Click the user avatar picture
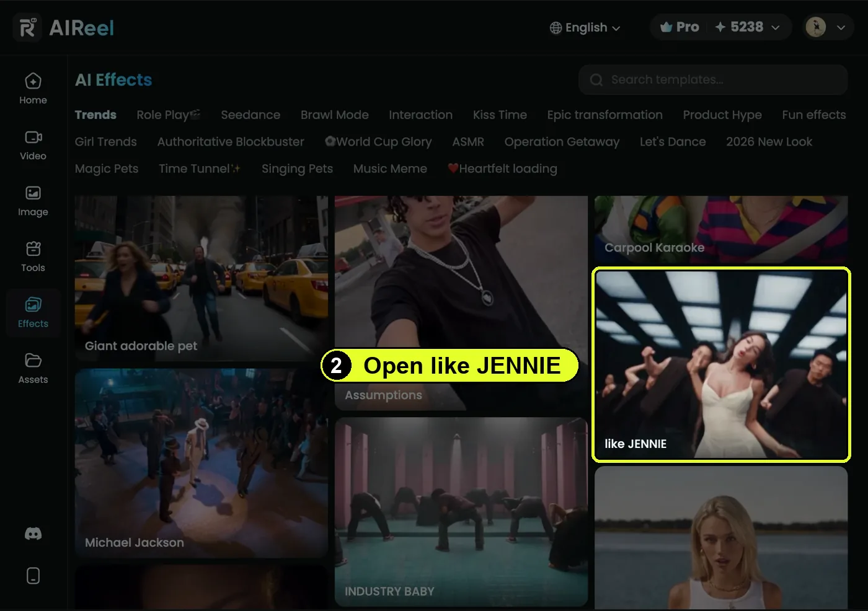The height and width of the screenshot is (611, 868). pyautogui.click(x=815, y=27)
